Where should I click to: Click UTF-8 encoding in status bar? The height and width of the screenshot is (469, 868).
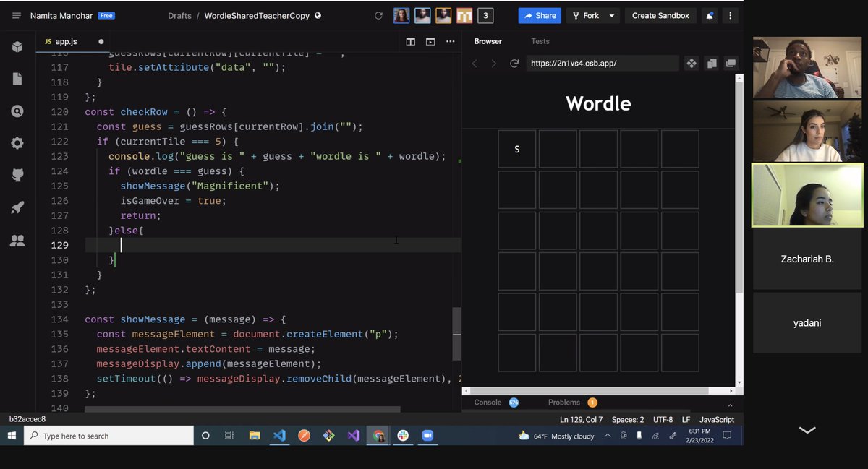pyautogui.click(x=662, y=420)
